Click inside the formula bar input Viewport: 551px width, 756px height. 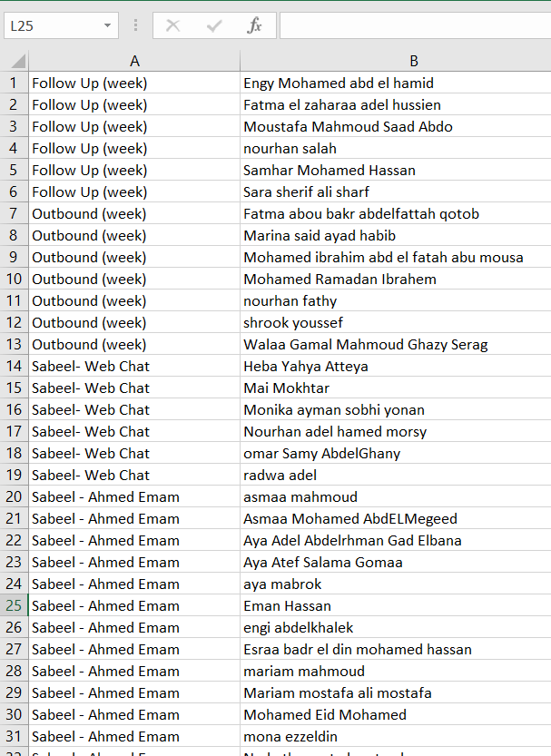coord(414,25)
